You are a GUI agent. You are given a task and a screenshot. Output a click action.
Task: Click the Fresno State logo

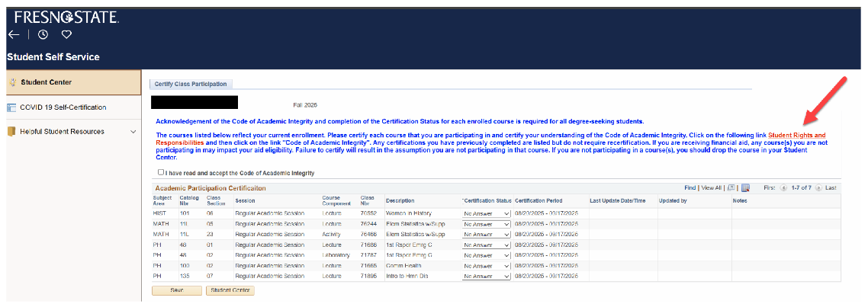[66, 17]
